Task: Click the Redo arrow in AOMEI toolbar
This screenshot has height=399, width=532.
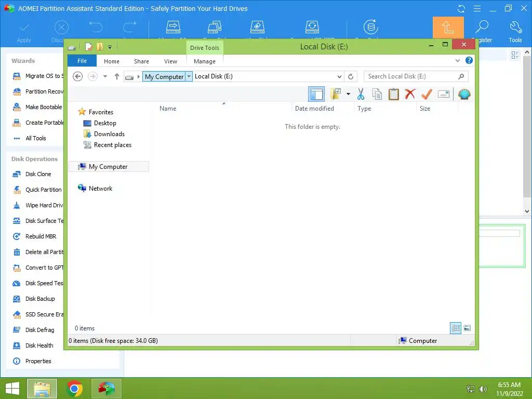Action: pos(129,27)
